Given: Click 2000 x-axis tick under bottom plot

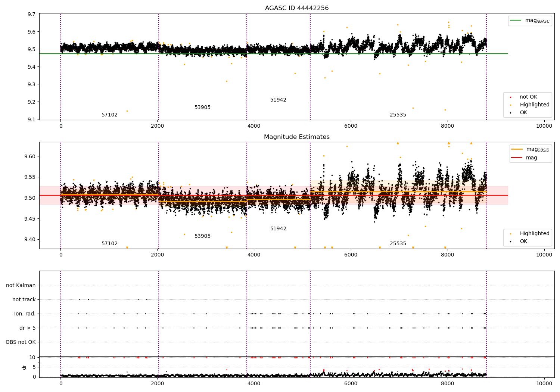Looking at the screenshot, I should 158,383.
